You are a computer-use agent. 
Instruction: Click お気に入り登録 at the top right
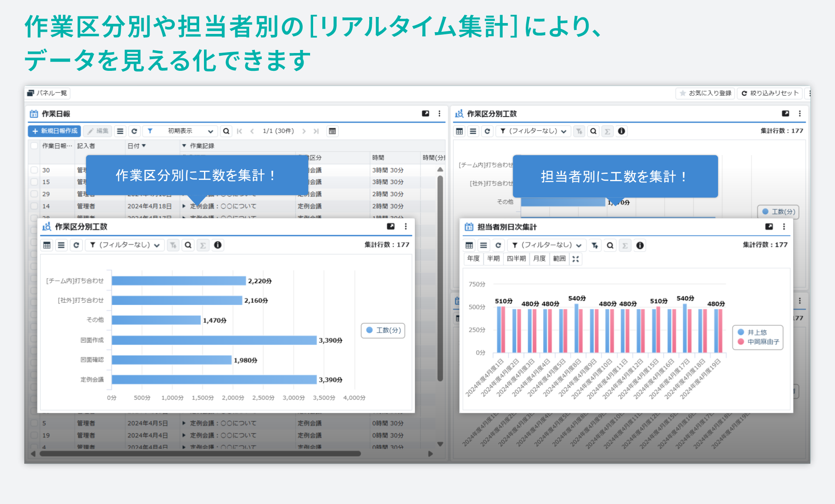click(x=705, y=93)
